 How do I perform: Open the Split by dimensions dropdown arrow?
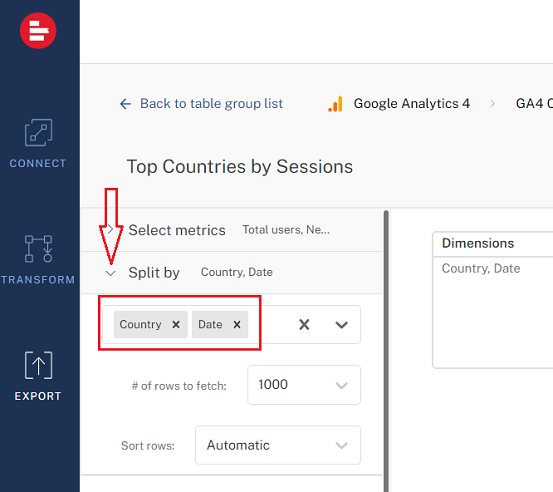click(341, 325)
